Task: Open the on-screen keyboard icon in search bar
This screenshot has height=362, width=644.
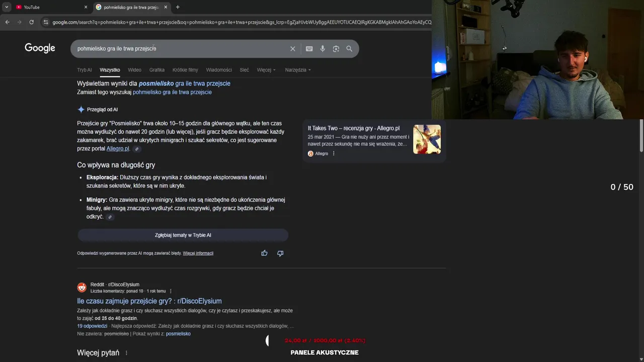Action: 309,49
